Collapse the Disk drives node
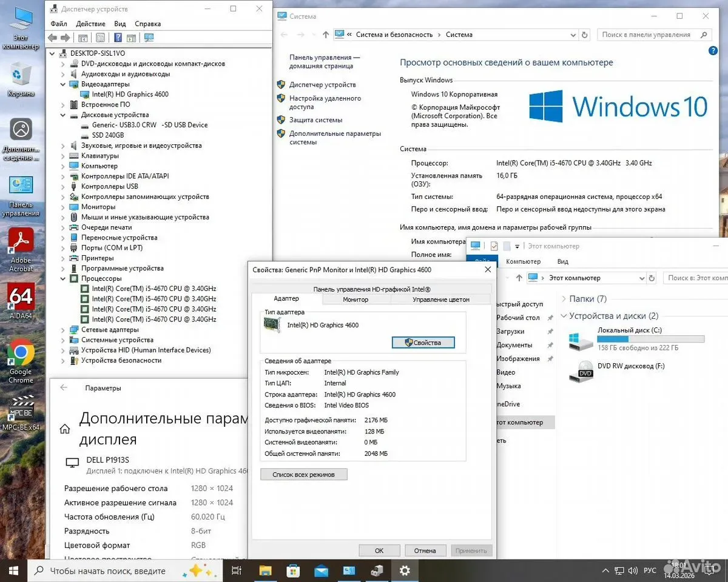 point(63,115)
